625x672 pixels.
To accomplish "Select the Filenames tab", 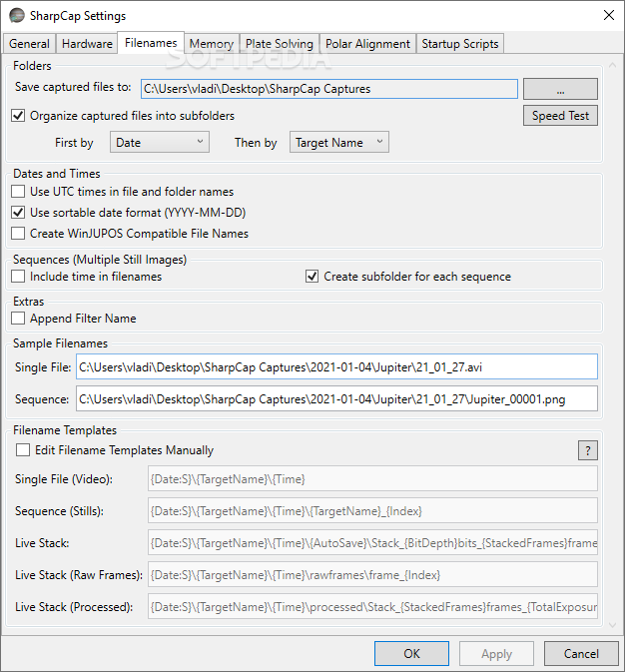I will pyautogui.click(x=151, y=43).
